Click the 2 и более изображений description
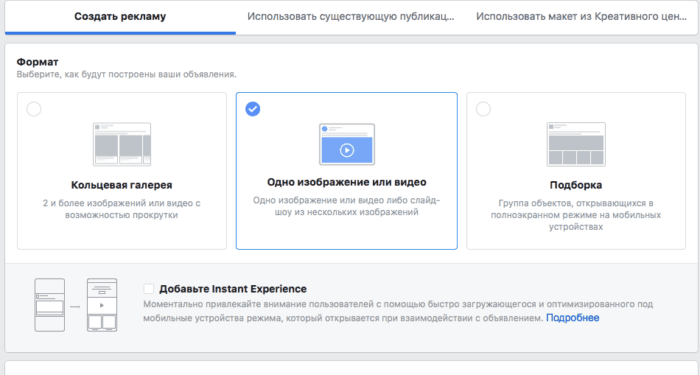This screenshot has width=700, height=375. (121, 209)
